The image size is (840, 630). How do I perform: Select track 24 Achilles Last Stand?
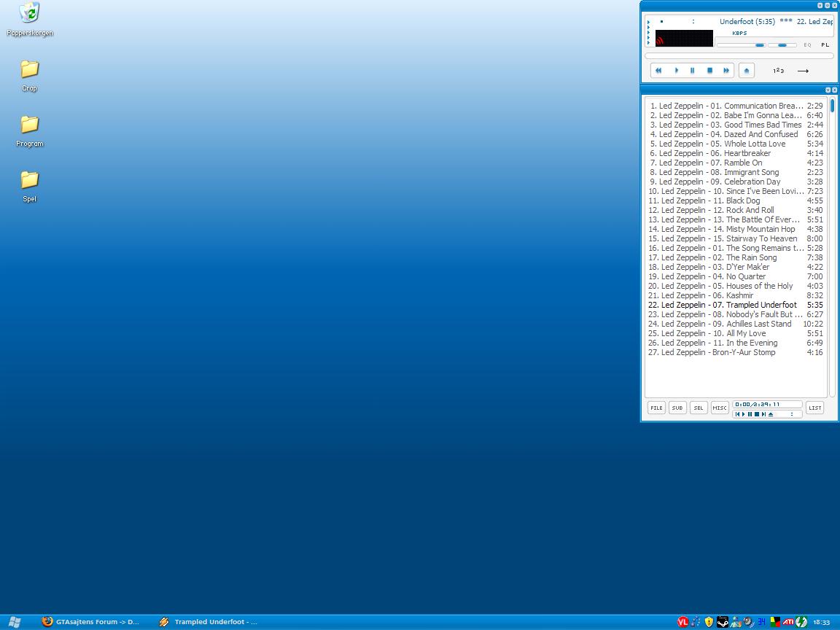(736, 324)
